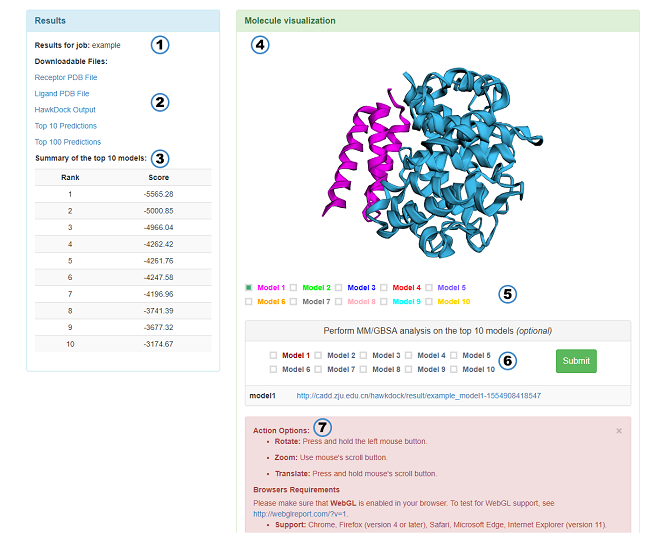
Task: Download the Receptor PDB File
Action: pyautogui.click(x=66, y=77)
